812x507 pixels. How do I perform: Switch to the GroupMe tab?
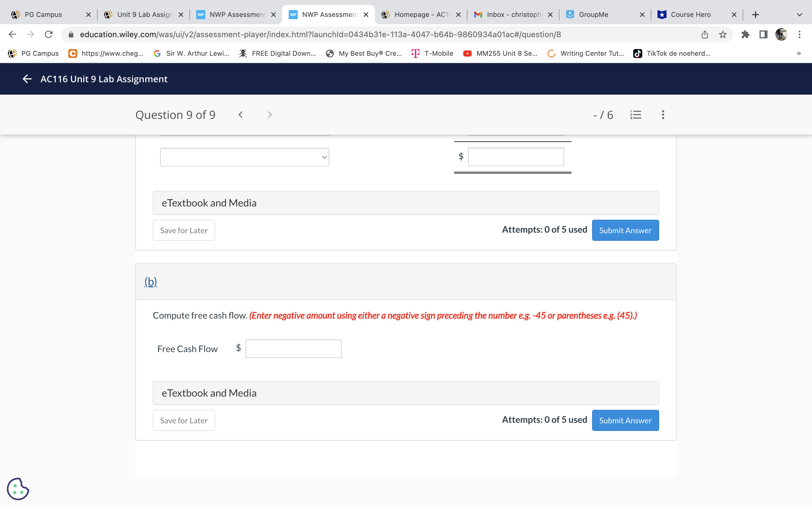click(593, 15)
